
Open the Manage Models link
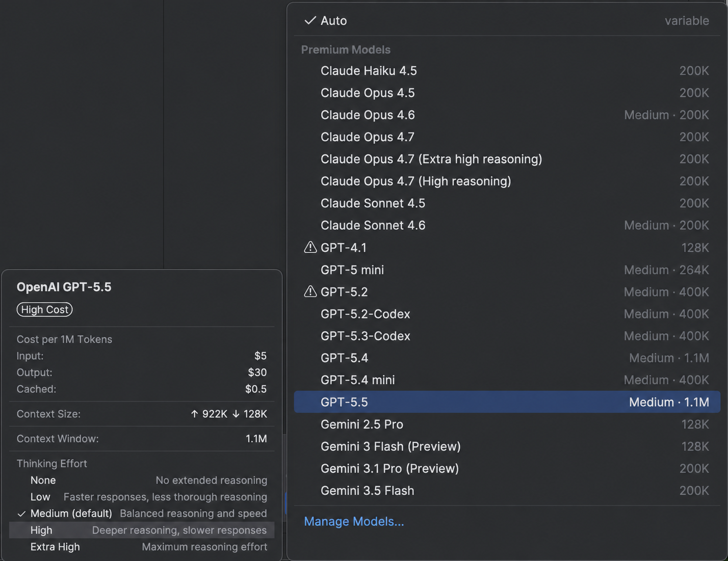point(354,522)
